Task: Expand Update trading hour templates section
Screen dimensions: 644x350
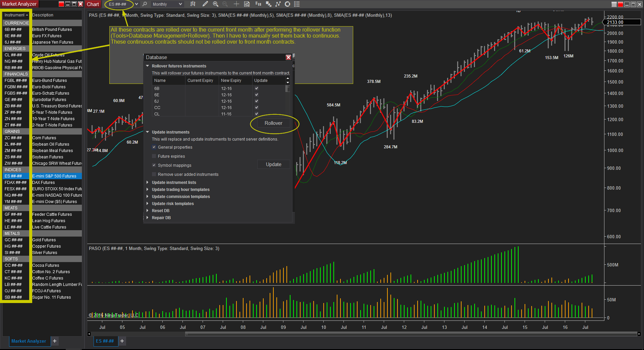Action: click(x=147, y=189)
